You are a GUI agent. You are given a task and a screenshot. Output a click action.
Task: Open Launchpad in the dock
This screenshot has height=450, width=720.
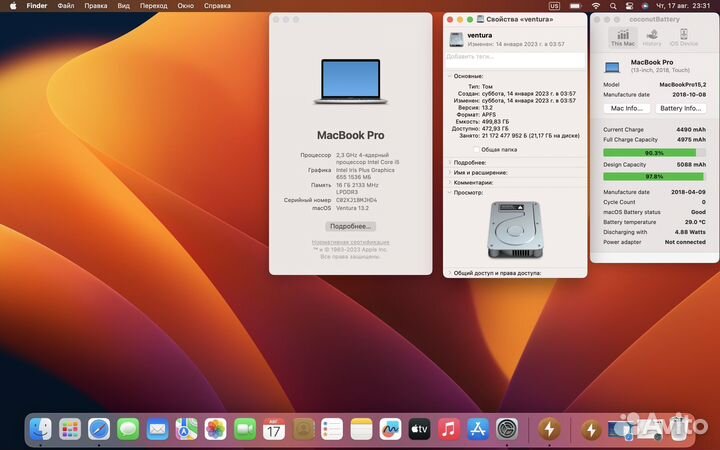70,429
